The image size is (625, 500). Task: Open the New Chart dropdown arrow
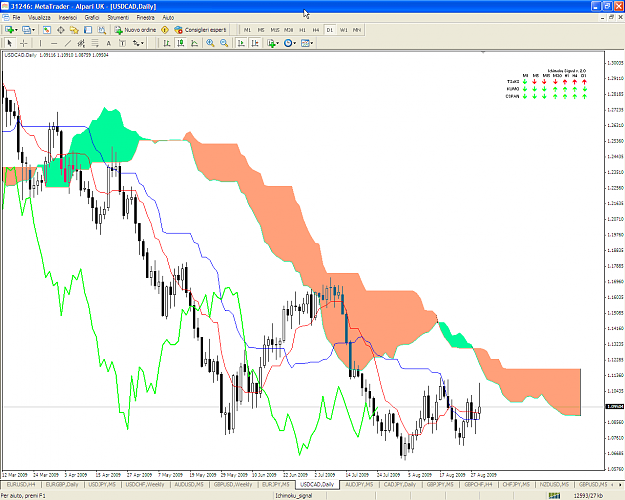point(16,30)
